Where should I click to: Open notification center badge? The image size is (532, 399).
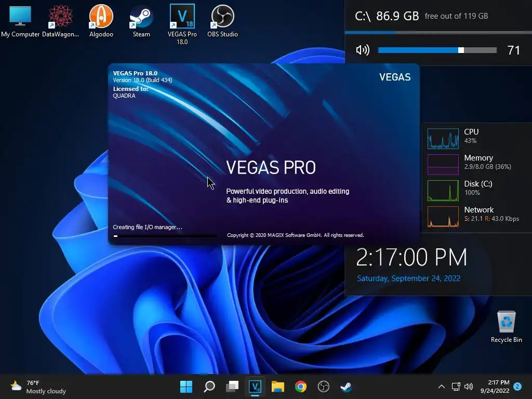coord(517,387)
